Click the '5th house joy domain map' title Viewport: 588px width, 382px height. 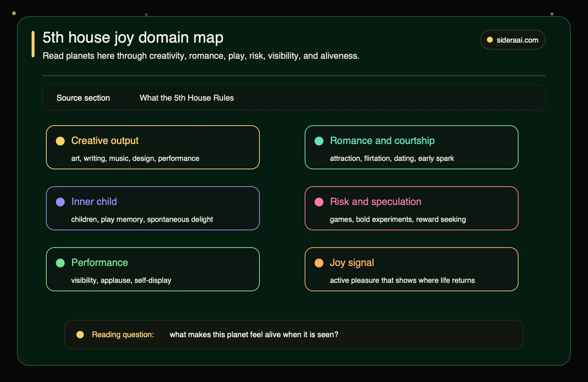click(133, 38)
